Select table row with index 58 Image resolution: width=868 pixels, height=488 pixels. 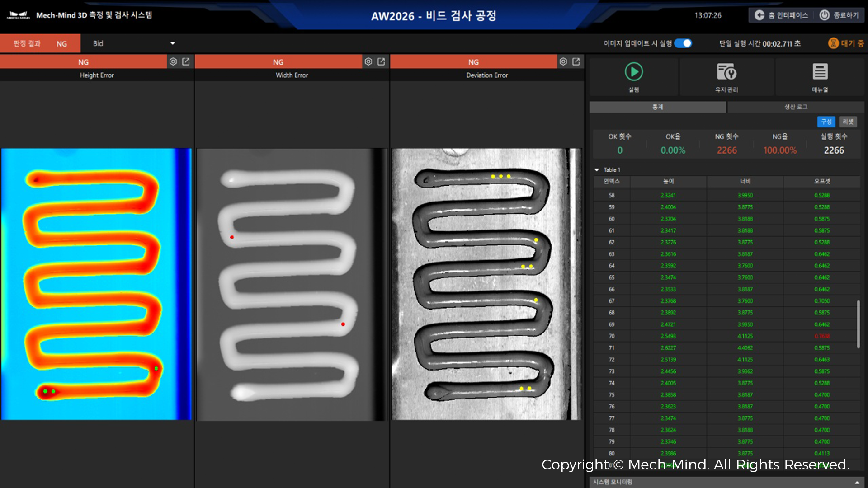click(726, 195)
